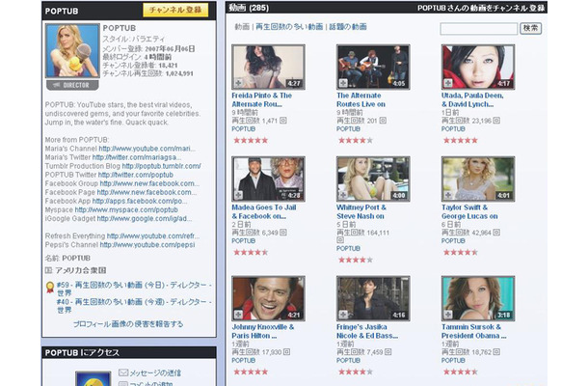Add the Madea Goes To Jail video to the queue with its plus icon
The height and width of the screenshot is (386, 588).
238,195
